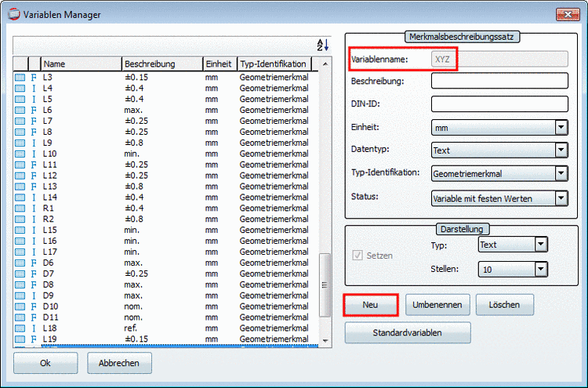Sort by the Beschreibung column header
Screen dimensions: 588x388
(162, 63)
